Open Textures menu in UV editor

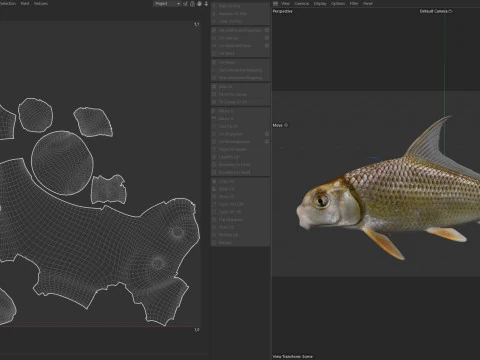pyautogui.click(x=41, y=4)
